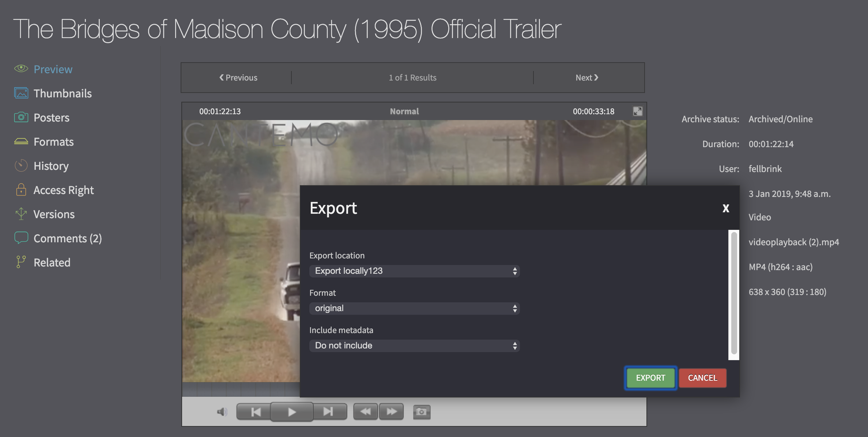Open the Preview tab

(53, 69)
